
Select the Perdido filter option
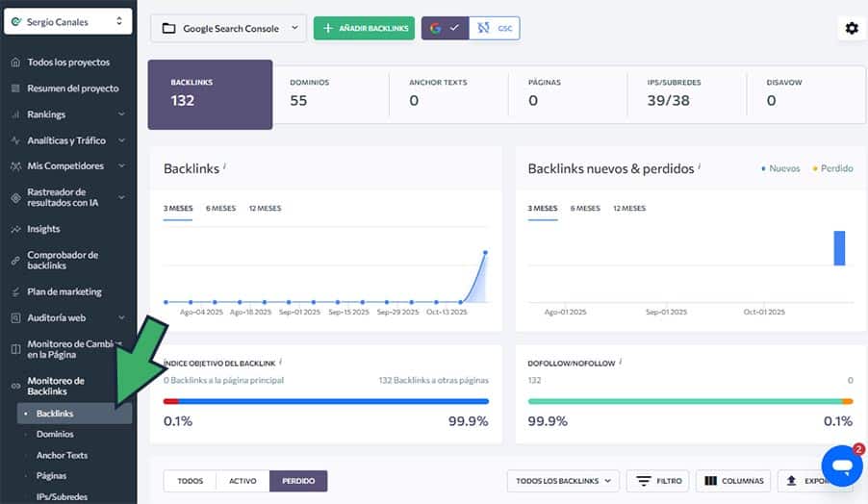pos(298,481)
